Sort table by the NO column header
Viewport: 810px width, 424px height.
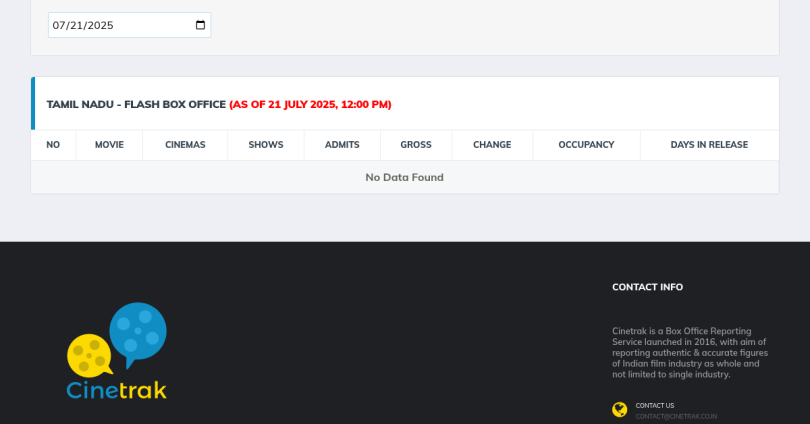click(x=53, y=145)
